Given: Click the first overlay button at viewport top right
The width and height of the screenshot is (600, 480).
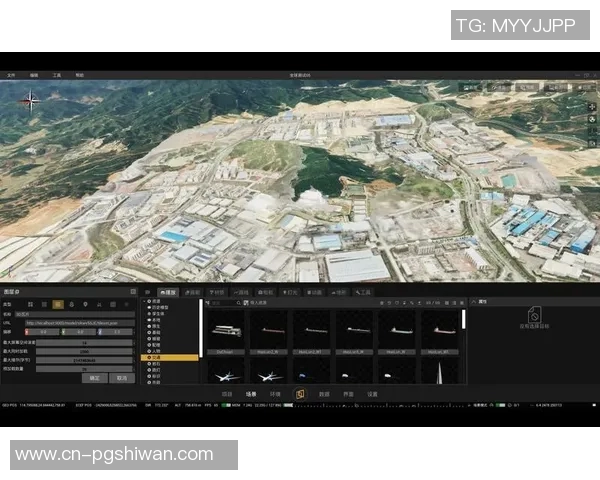Looking at the screenshot, I should point(471,88).
